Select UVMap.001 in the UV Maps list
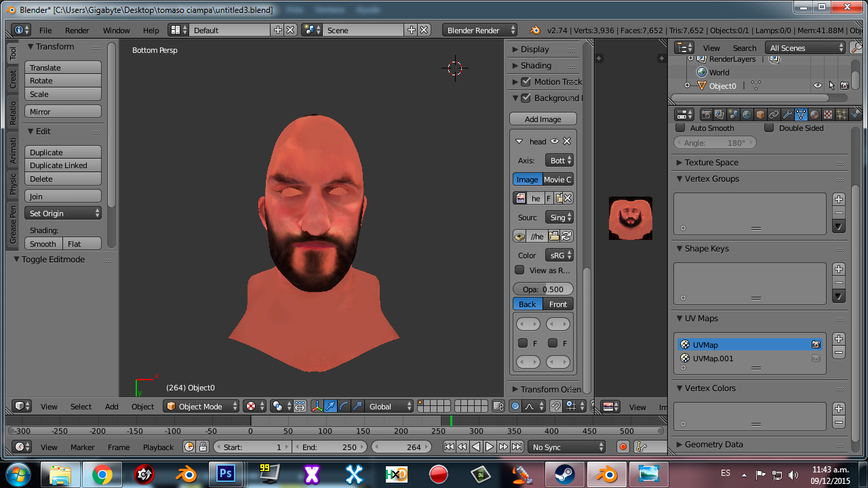This screenshot has width=868, height=488. [x=750, y=358]
